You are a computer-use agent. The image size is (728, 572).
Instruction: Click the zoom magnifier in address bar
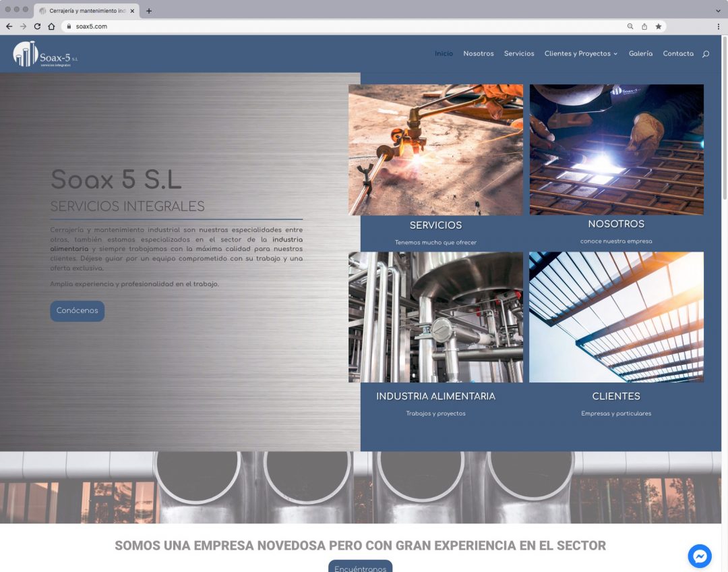click(630, 26)
